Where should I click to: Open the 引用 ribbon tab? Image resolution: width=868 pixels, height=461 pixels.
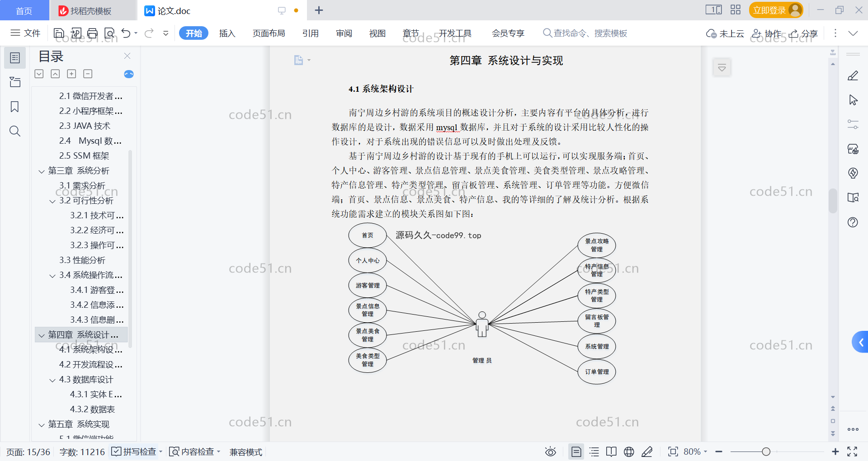[311, 33]
